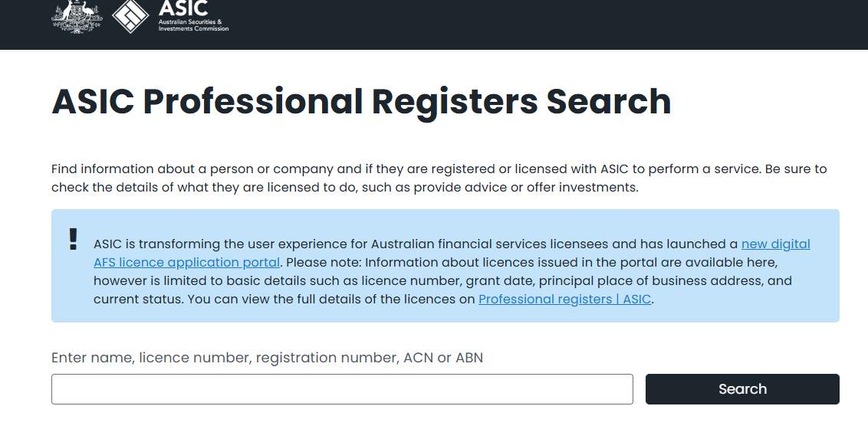Click the word 'Search' in the page heading

pos(609,102)
